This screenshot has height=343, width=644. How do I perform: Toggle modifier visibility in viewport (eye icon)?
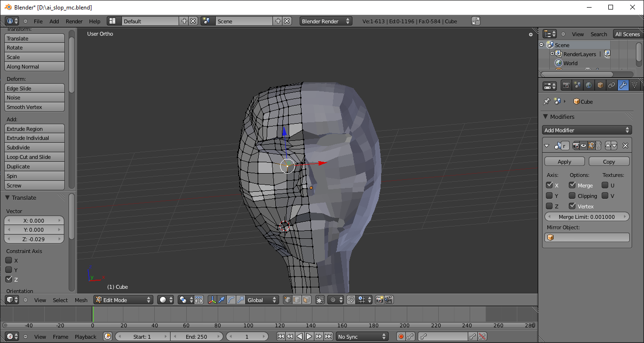[x=583, y=146]
